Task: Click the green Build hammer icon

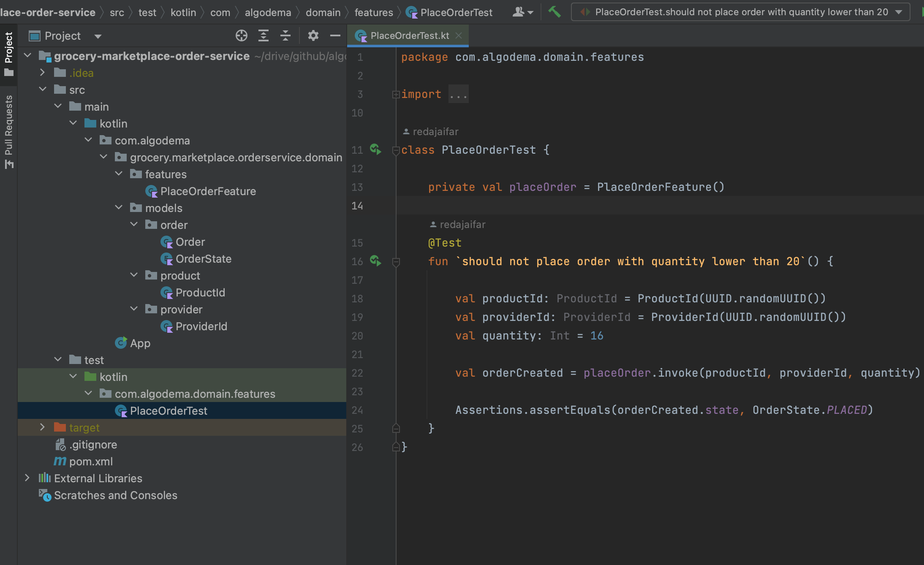Action: pos(554,12)
